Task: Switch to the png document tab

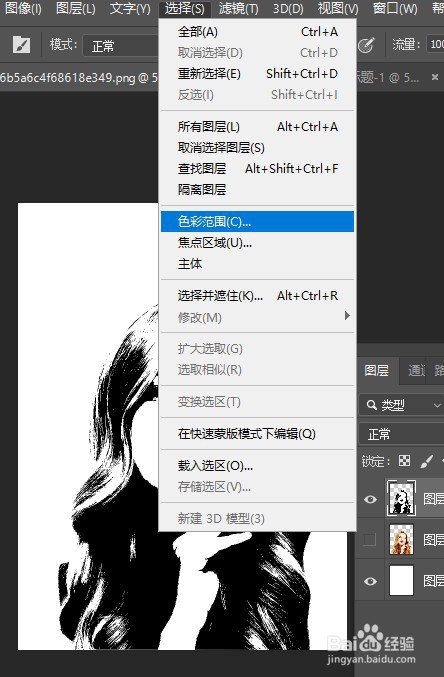Action: (79, 78)
